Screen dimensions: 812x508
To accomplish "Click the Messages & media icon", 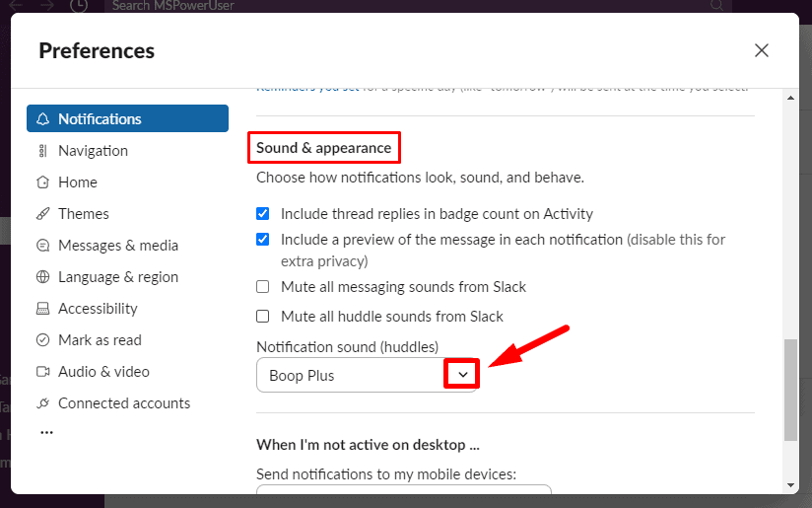I will [43, 246].
